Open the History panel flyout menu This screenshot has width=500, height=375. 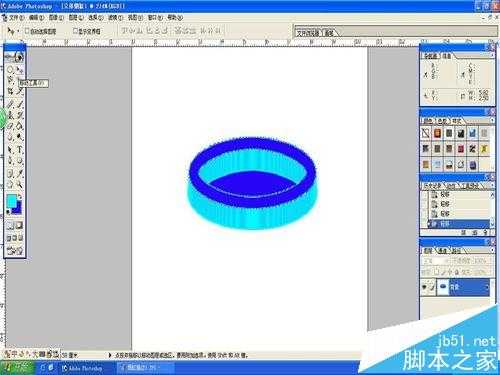pos(492,185)
